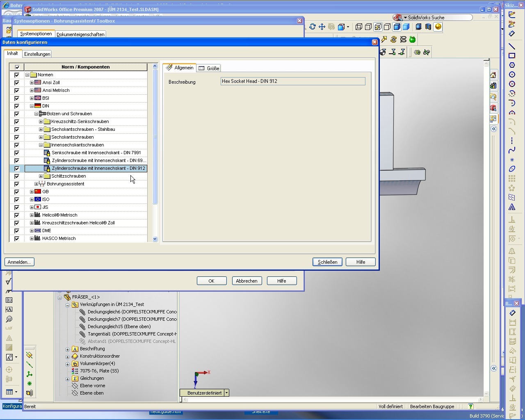Uncheck the ISO checkbox
This screenshot has height=420, width=525.
17,200
